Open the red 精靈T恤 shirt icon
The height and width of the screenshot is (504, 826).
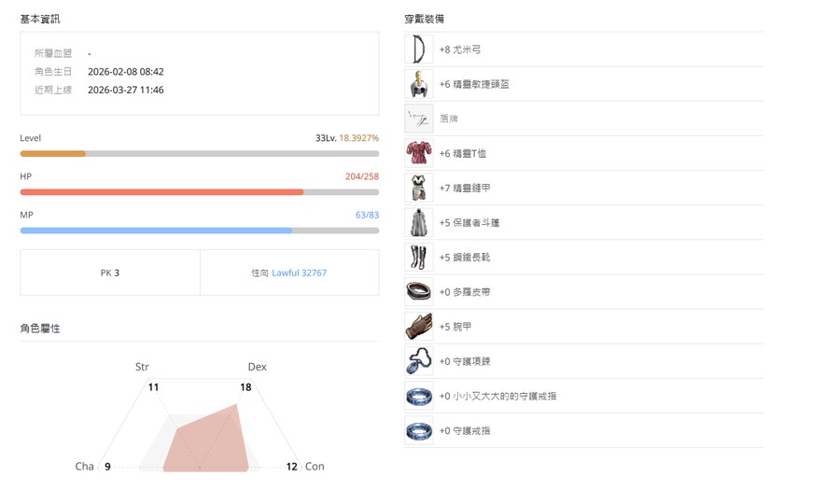[418, 153]
